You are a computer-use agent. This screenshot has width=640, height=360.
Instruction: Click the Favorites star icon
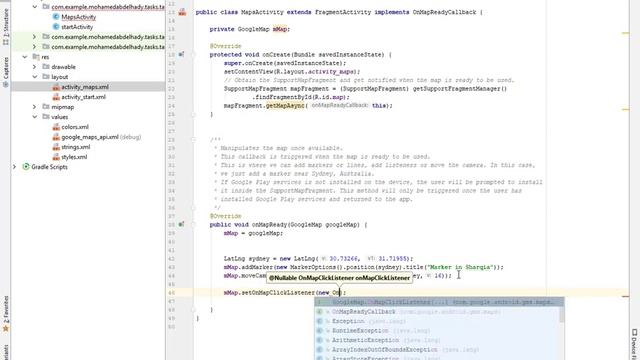(x=6, y=328)
